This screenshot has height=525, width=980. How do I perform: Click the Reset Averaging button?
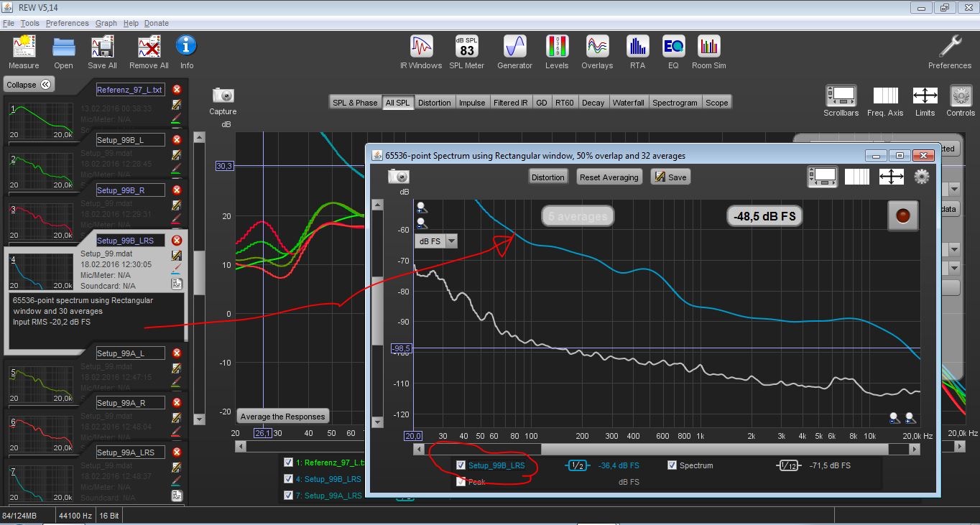[x=609, y=177]
